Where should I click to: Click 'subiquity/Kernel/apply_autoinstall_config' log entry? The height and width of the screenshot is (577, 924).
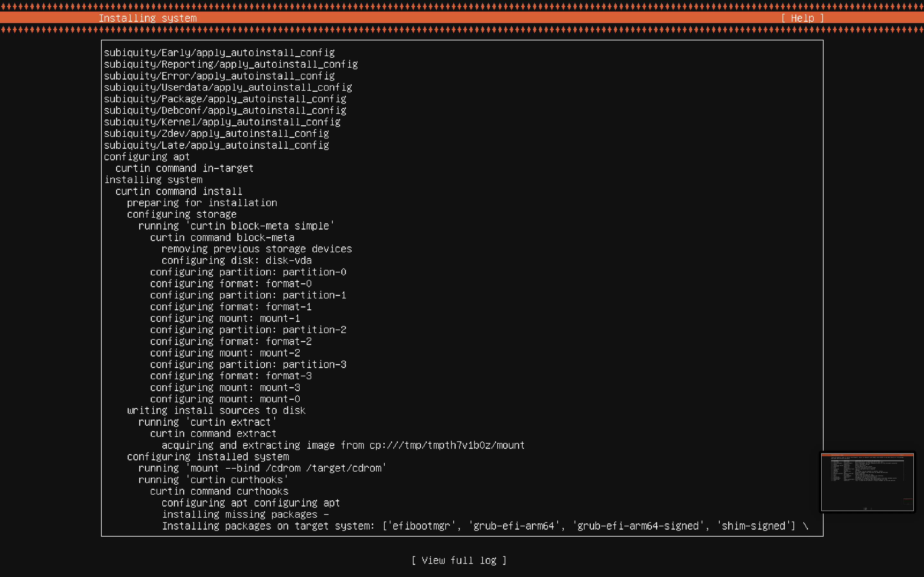[222, 122]
